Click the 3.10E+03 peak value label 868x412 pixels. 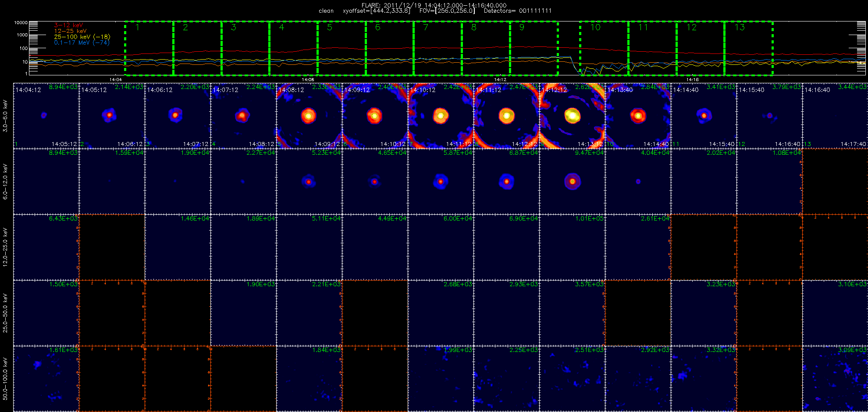(852, 284)
